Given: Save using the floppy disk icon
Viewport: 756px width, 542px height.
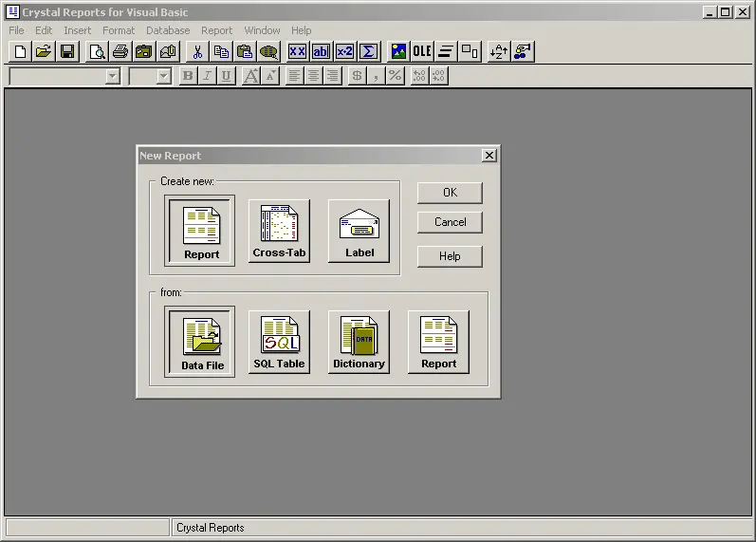Looking at the screenshot, I should click(x=67, y=51).
